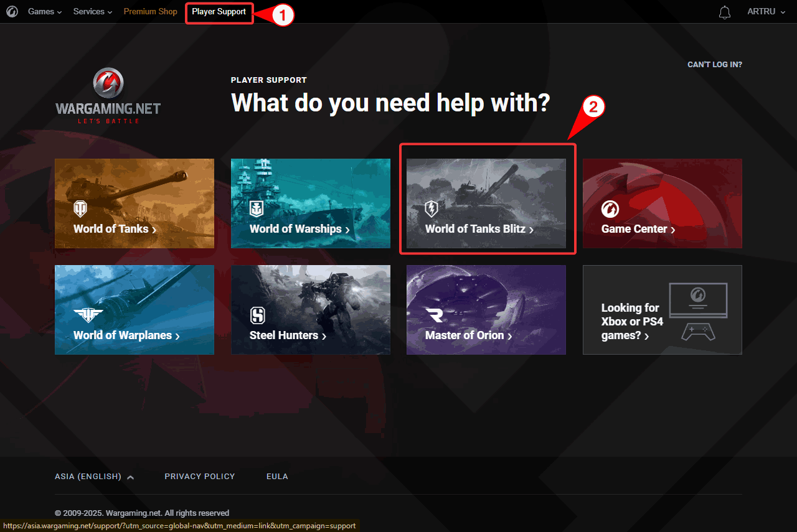Open the World of Warplanes support tile
The height and width of the screenshot is (532, 797).
pyautogui.click(x=134, y=310)
